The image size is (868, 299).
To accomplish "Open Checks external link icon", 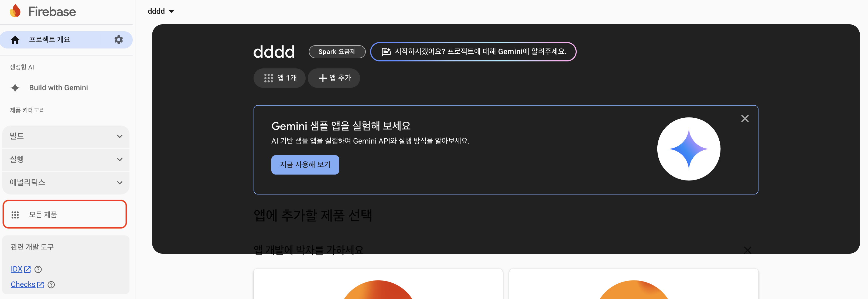I will click(x=40, y=285).
